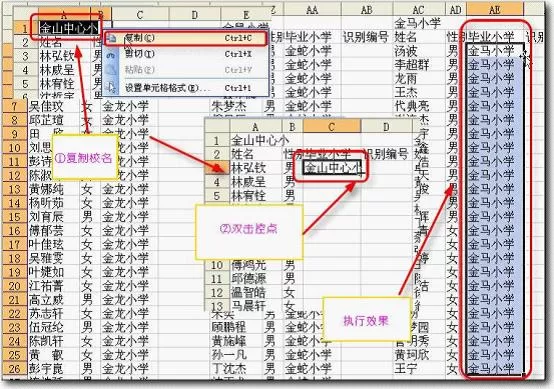Choose 剪切(T) from the context menu

pos(186,54)
